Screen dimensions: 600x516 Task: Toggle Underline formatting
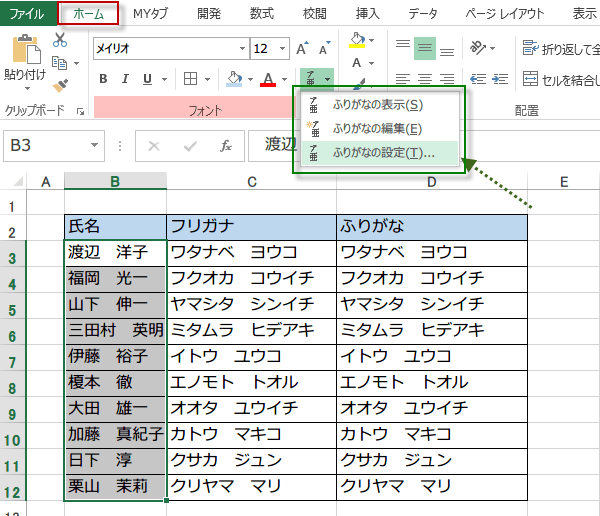pyautogui.click(x=147, y=79)
